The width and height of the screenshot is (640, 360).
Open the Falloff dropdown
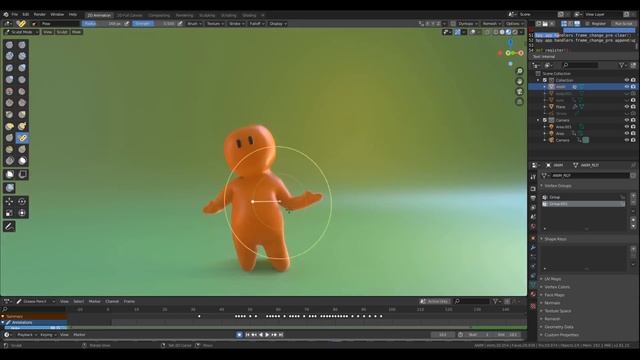(257, 24)
